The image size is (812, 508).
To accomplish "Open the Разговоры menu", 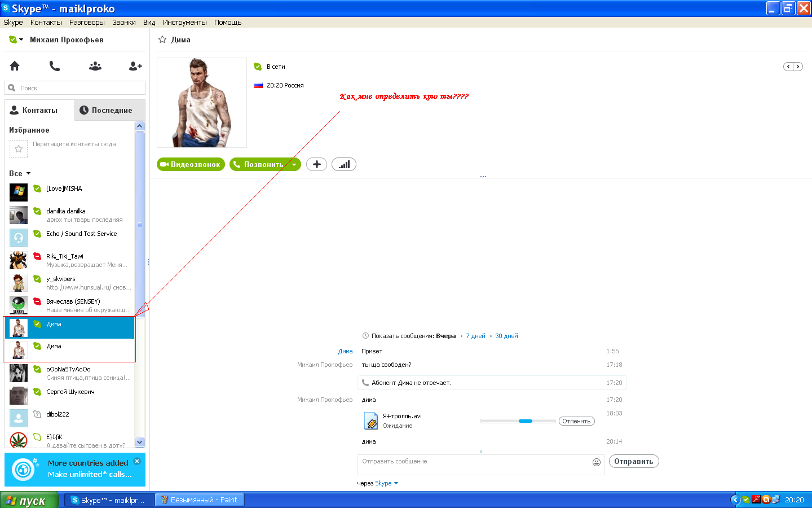I will point(87,23).
